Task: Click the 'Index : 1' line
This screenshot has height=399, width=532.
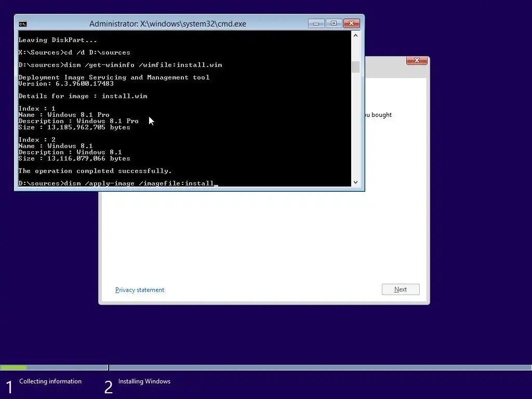Action: tap(37, 109)
